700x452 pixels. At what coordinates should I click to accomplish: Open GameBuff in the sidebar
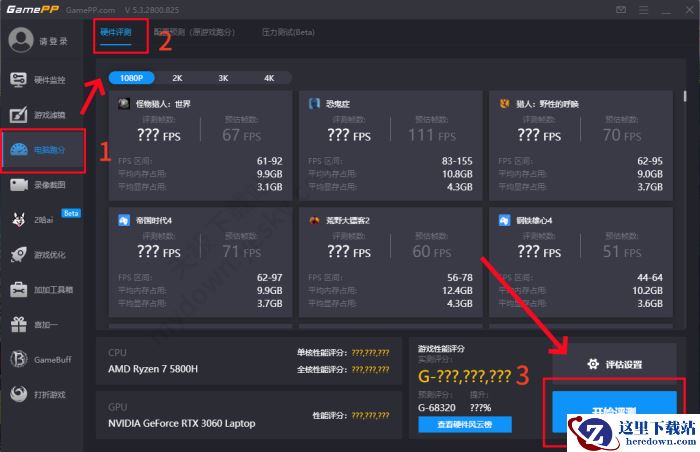(x=41, y=359)
